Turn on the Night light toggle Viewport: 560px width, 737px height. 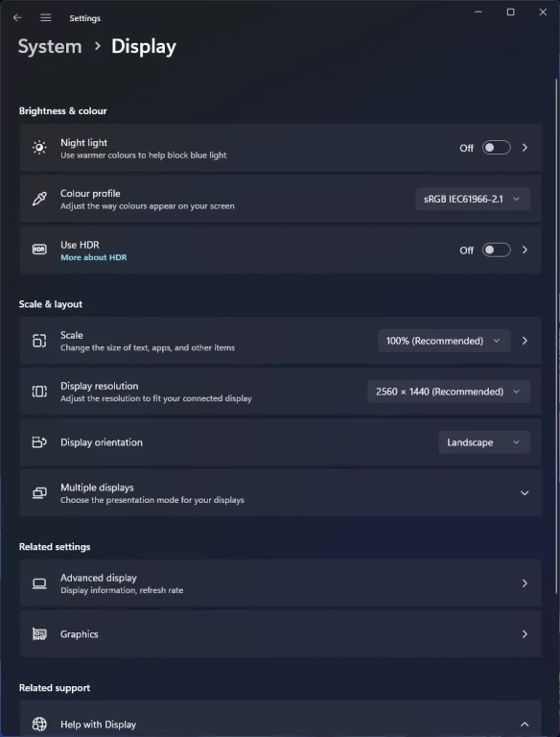pyautogui.click(x=497, y=148)
